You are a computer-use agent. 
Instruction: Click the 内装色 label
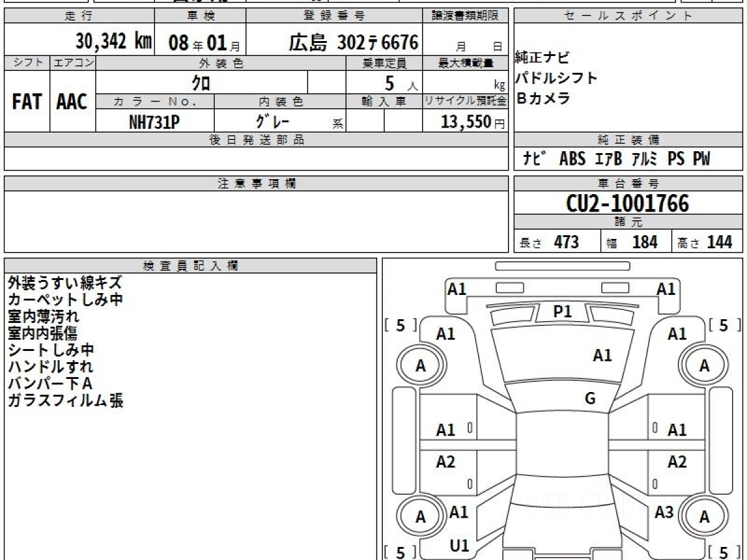point(280,101)
